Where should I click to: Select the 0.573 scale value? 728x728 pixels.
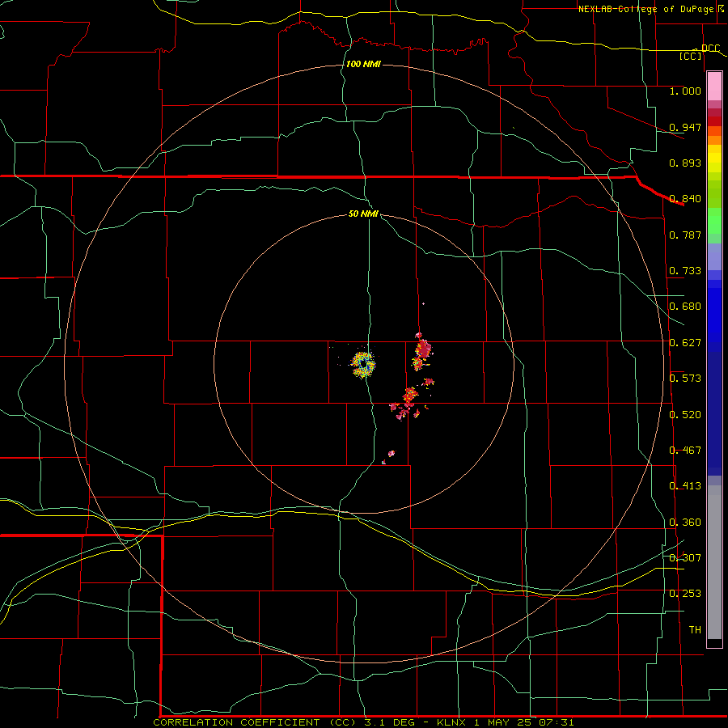tap(685, 378)
